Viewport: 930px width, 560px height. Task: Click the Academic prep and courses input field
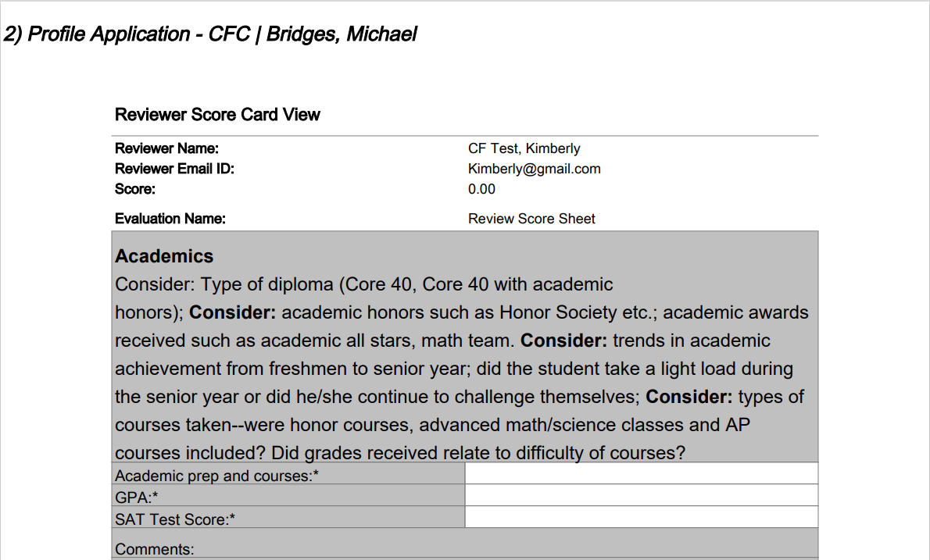pyautogui.click(x=641, y=473)
